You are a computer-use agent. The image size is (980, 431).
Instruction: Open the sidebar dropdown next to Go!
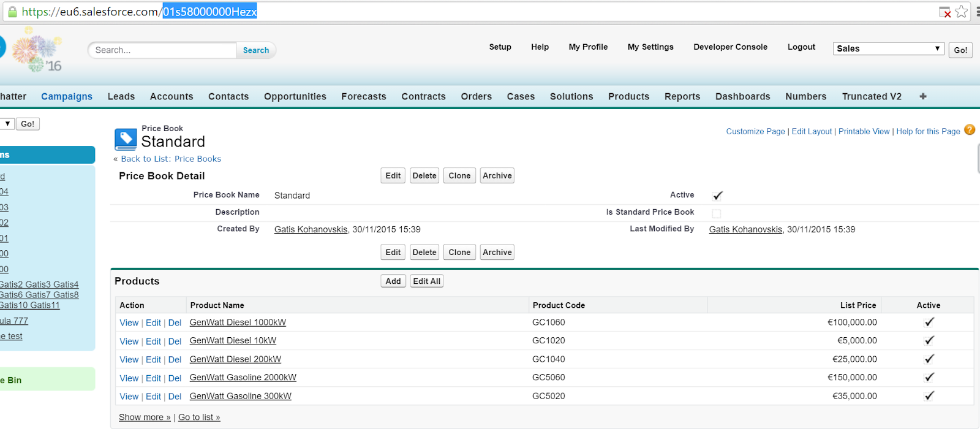7,124
